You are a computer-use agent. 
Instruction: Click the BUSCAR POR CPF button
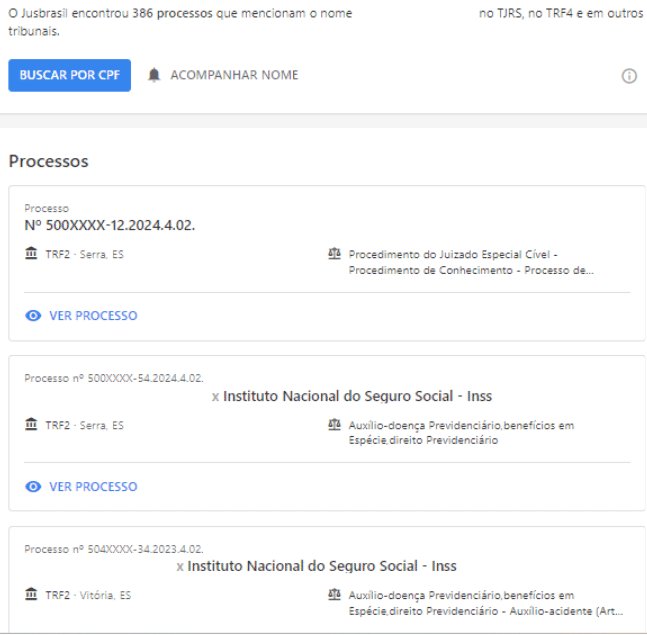(69, 75)
